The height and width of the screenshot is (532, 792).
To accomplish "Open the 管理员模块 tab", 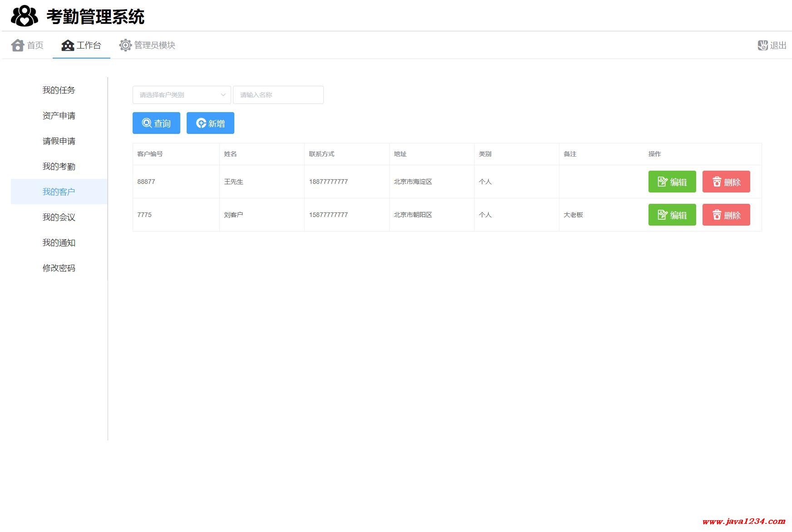I will [147, 45].
